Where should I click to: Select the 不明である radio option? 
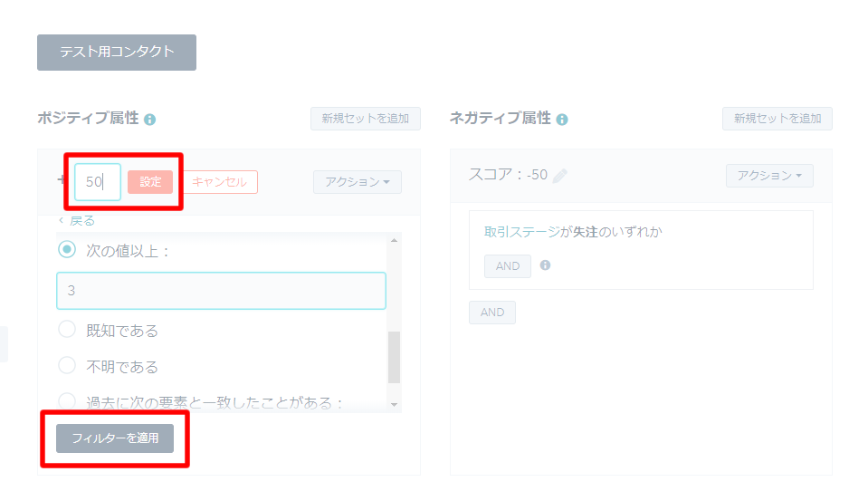click(x=67, y=365)
